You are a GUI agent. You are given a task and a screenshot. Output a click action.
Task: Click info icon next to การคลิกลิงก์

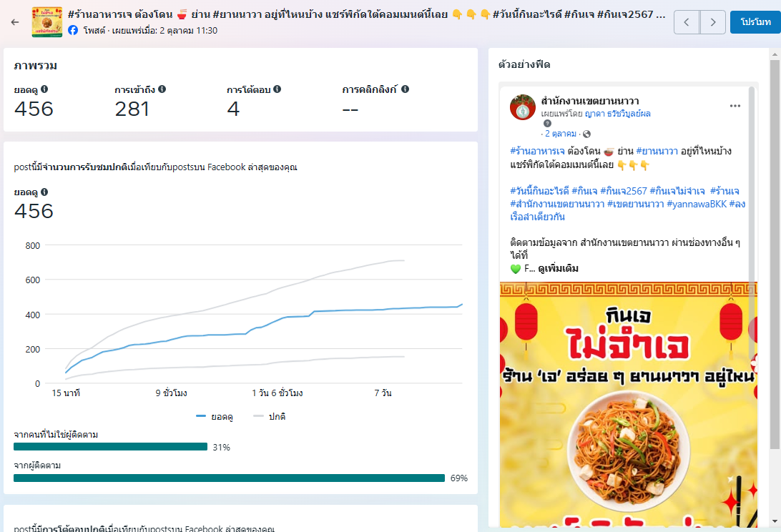[x=405, y=89]
